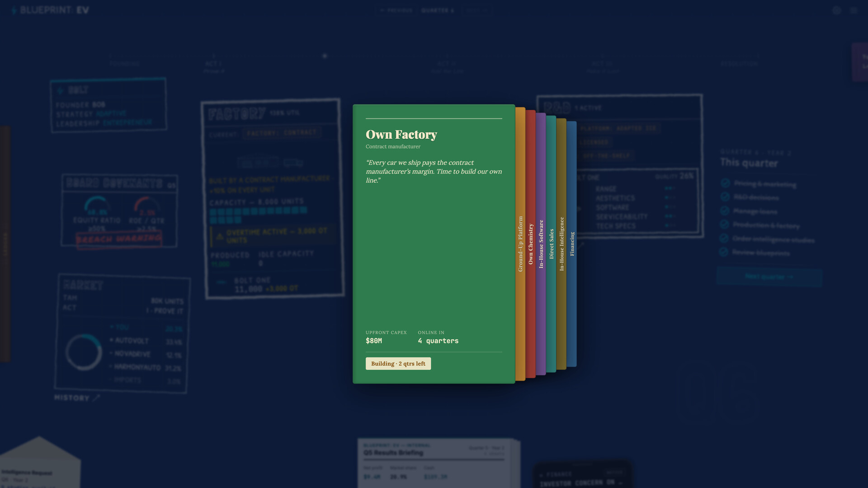Click the round icon in the top-right corner
The image size is (868, 488).
pos(837,10)
